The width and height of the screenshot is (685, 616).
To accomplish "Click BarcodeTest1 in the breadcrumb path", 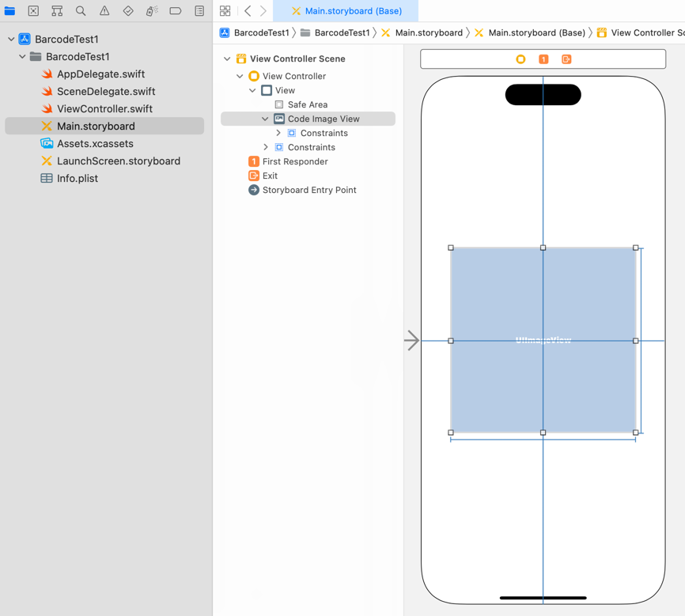I will coord(261,32).
